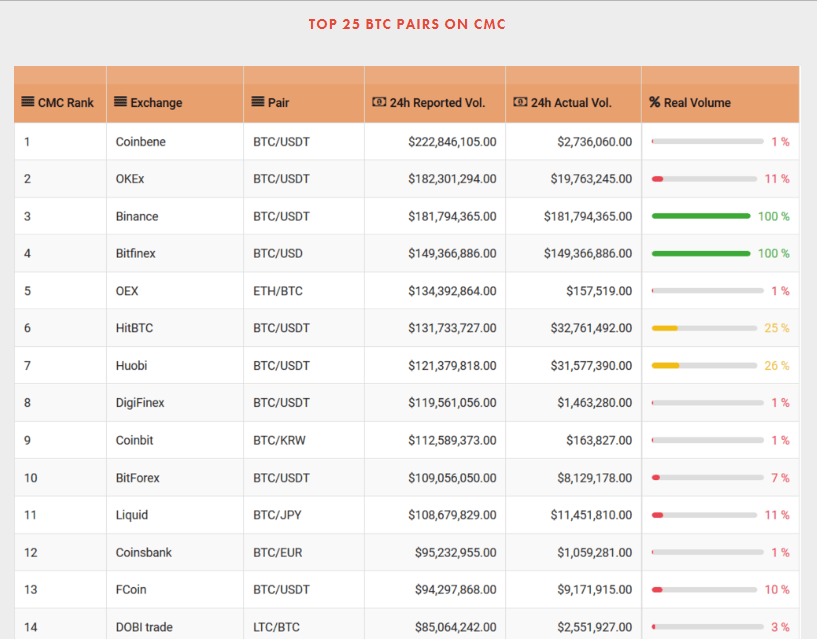Image resolution: width=817 pixels, height=639 pixels.
Task: Click the percent icon beside Real Volume
Action: [655, 102]
